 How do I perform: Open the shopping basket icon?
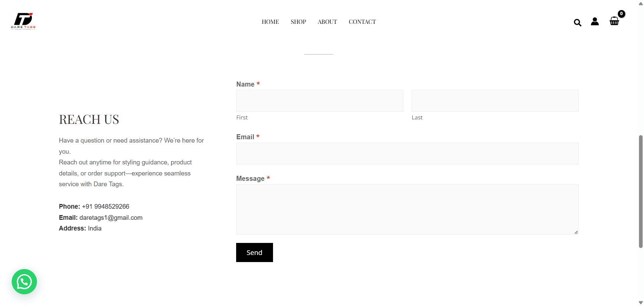tap(614, 21)
